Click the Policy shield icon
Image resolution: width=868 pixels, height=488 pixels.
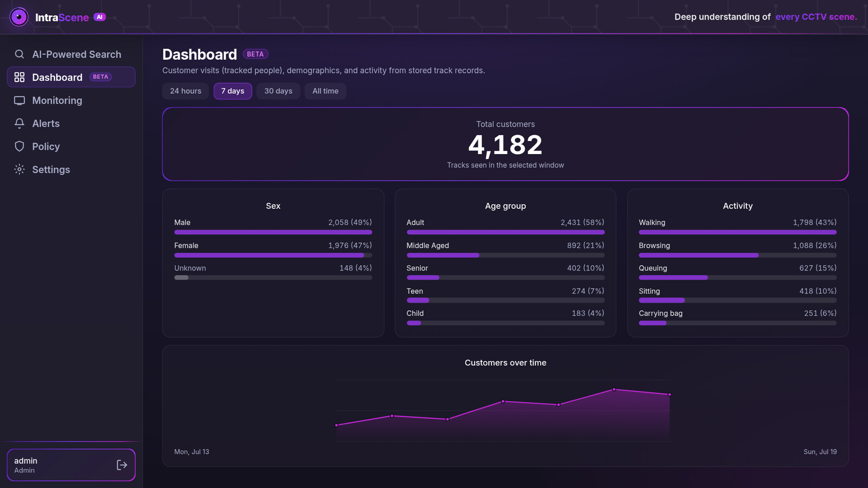20,146
